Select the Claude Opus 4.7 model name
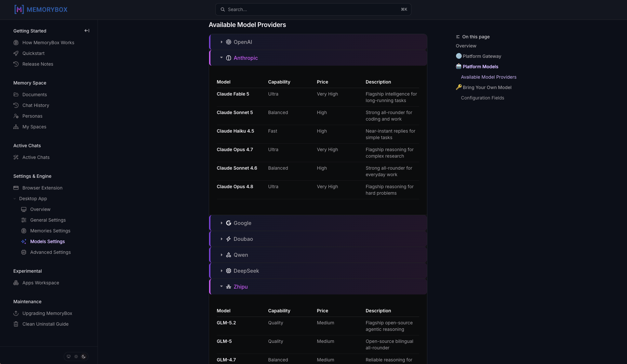627x364 pixels. 234,149
